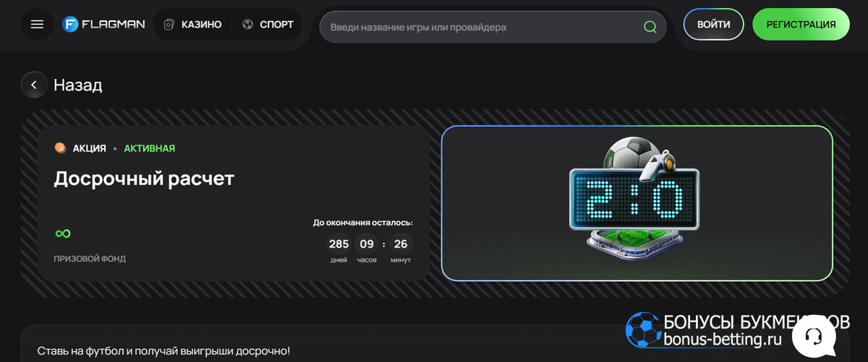The height and width of the screenshot is (362, 868).
Task: Click the search input field
Action: pyautogui.click(x=493, y=27)
